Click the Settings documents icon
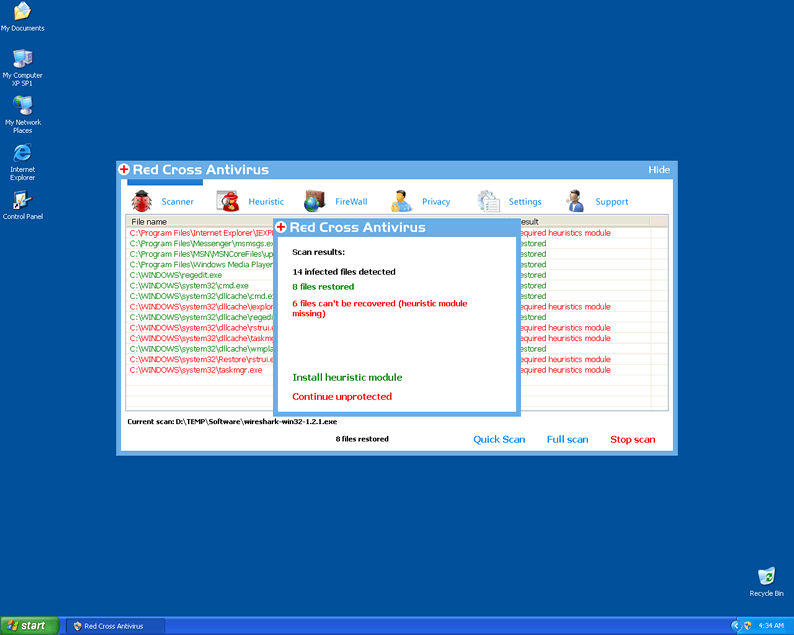Viewport: 794px width, 635px height. click(x=489, y=201)
